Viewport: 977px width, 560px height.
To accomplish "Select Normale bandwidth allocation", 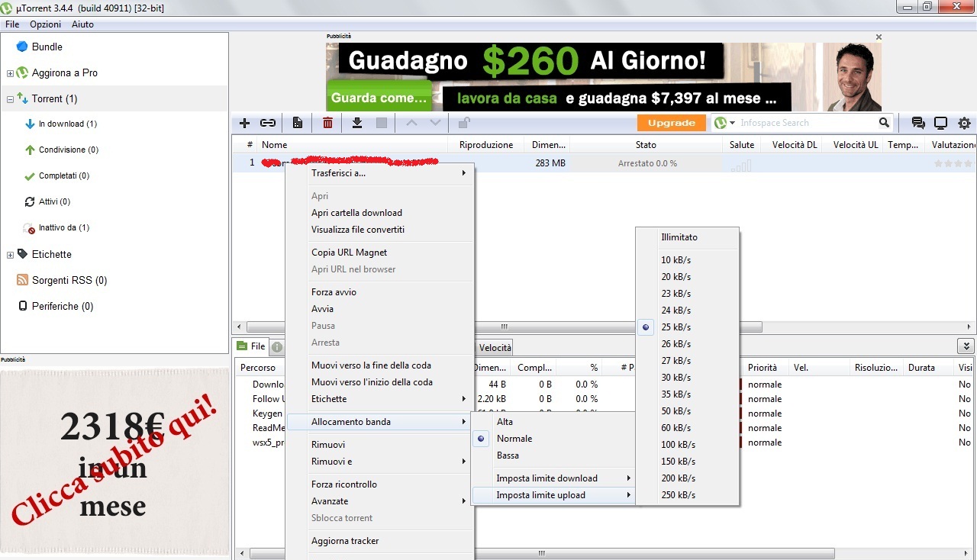I will tap(514, 439).
